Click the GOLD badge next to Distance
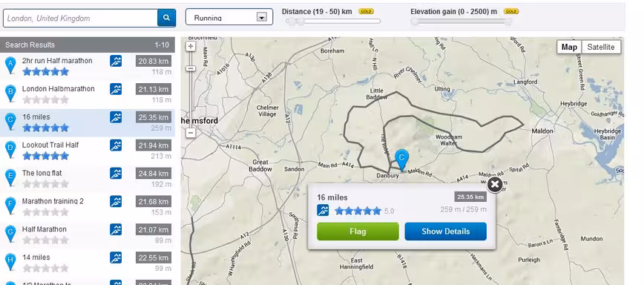The width and height of the screenshot is (644, 285). tap(366, 11)
